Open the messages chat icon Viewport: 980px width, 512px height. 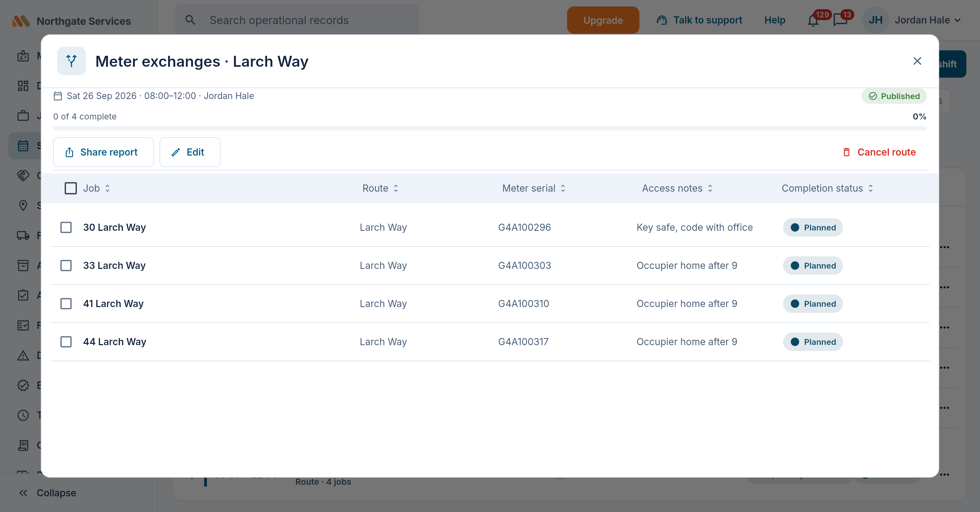click(x=840, y=20)
